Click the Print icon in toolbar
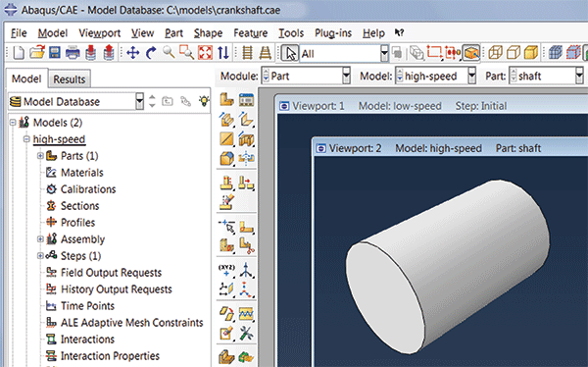The height and width of the screenshot is (367, 588). 73,53
